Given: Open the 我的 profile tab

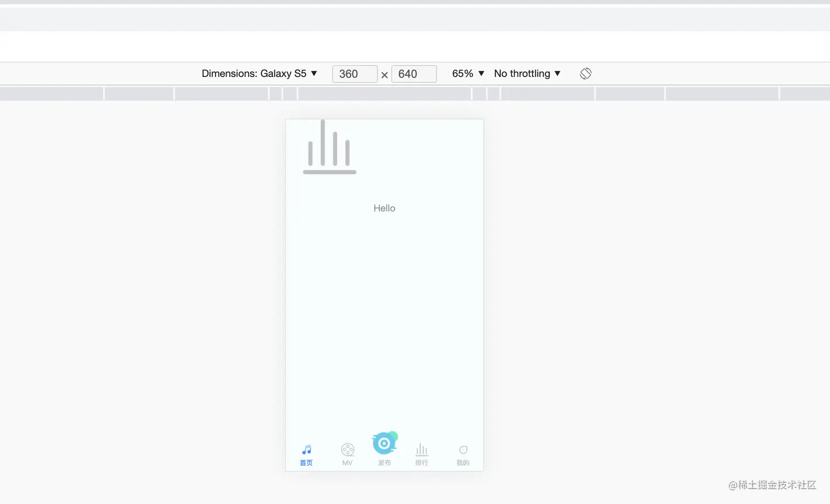Looking at the screenshot, I should click(x=463, y=455).
